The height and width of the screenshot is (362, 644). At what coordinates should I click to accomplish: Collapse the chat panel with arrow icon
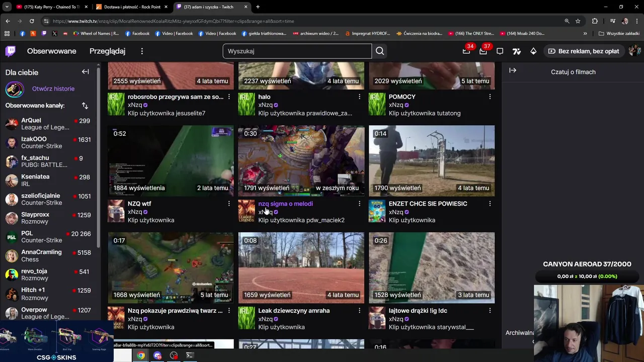coord(513,71)
